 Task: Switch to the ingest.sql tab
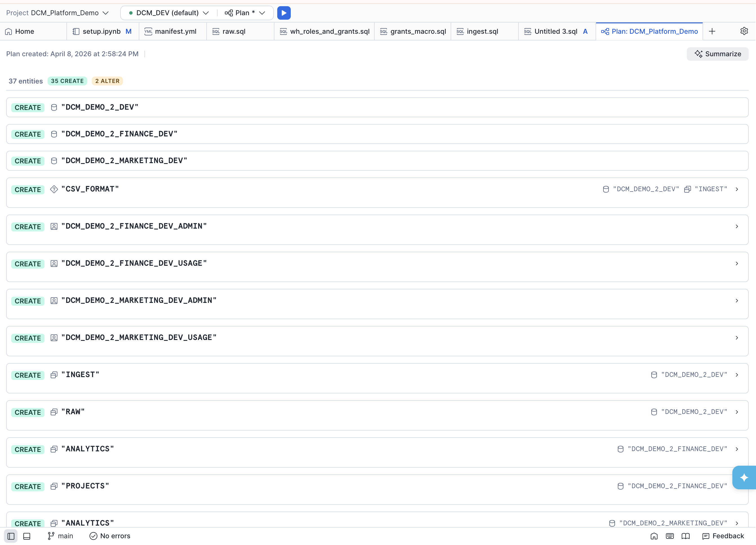tap(482, 31)
